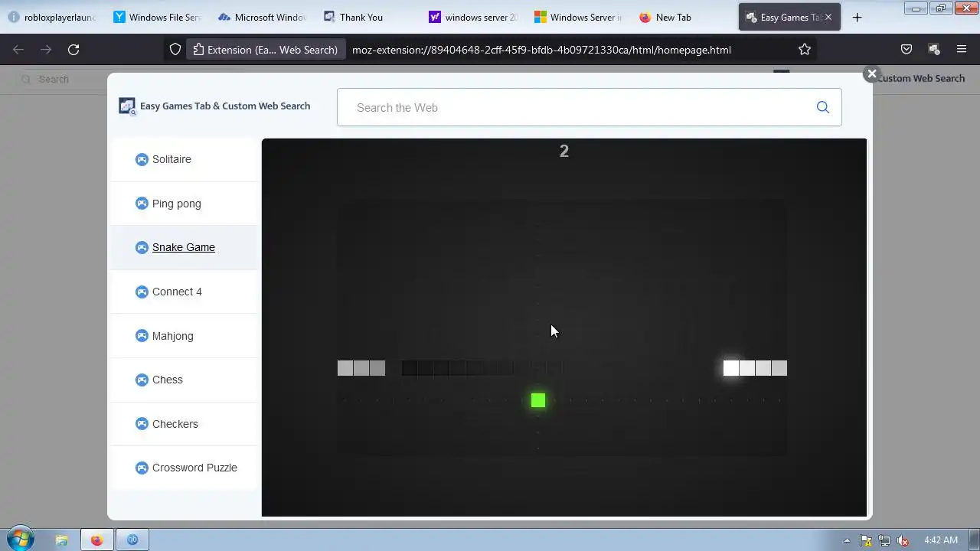Viewport: 980px width, 551px height.
Task: Click the Action Center flag tray icon
Action: pyautogui.click(x=866, y=540)
